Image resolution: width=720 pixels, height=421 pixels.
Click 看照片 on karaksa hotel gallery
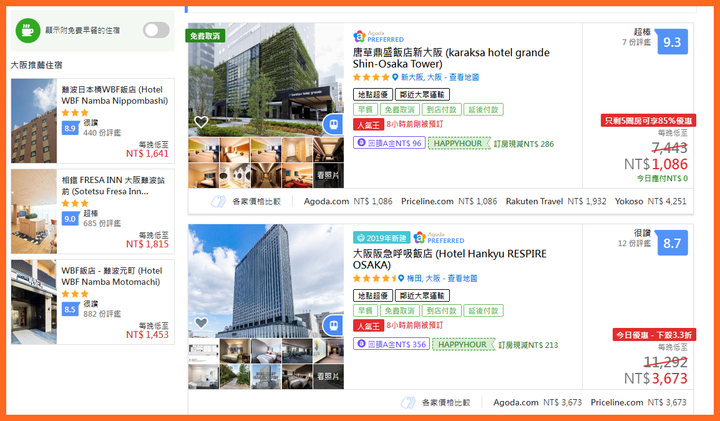pos(328,175)
